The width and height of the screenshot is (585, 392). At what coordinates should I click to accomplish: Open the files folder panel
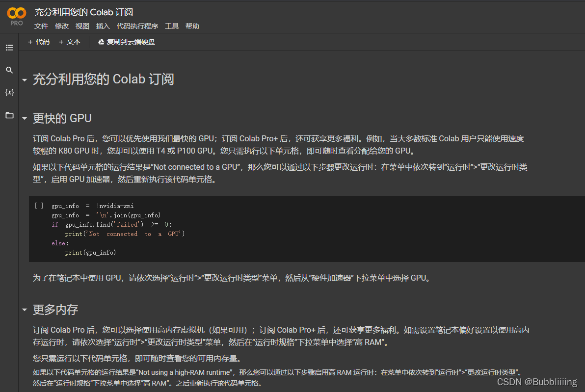9,115
